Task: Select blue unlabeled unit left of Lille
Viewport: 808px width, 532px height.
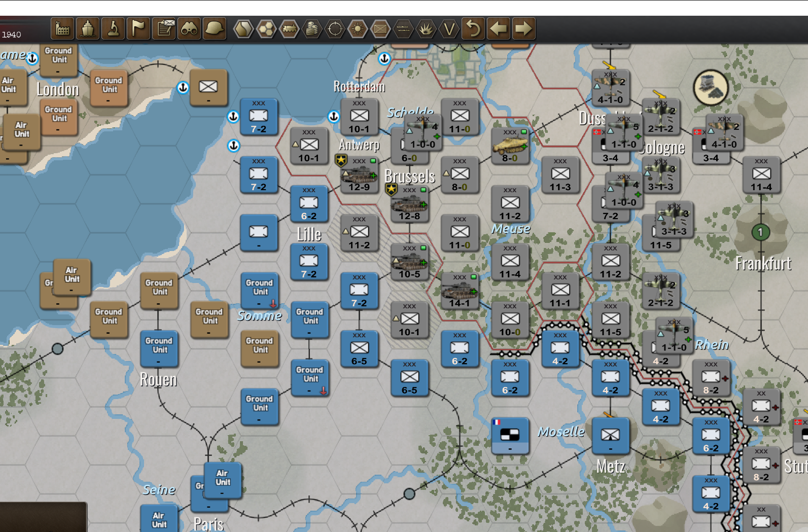Action: (x=259, y=233)
